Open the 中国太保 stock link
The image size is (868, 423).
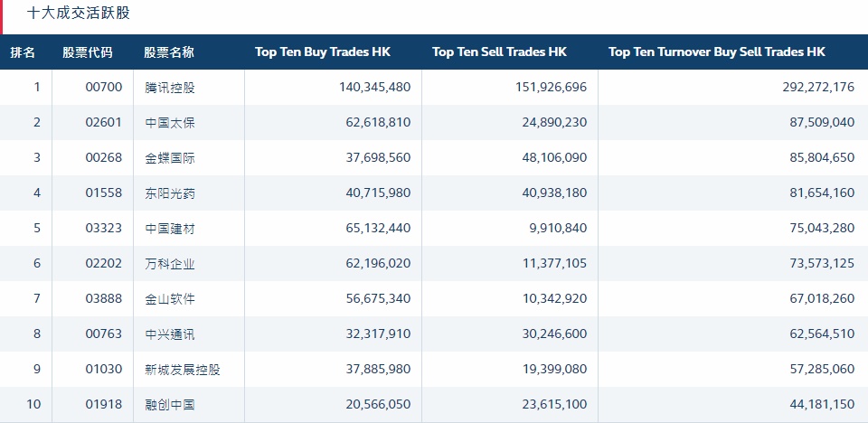(170, 123)
